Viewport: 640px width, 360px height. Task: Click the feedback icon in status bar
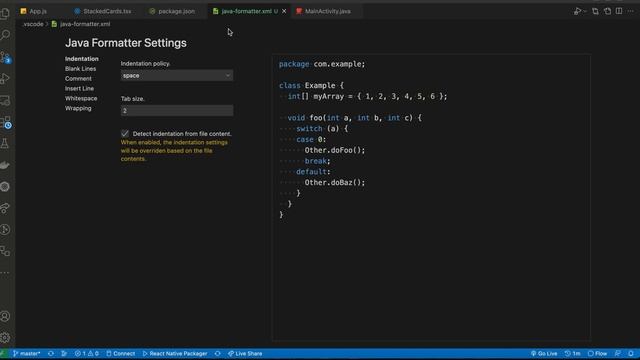pyautogui.click(x=618, y=353)
